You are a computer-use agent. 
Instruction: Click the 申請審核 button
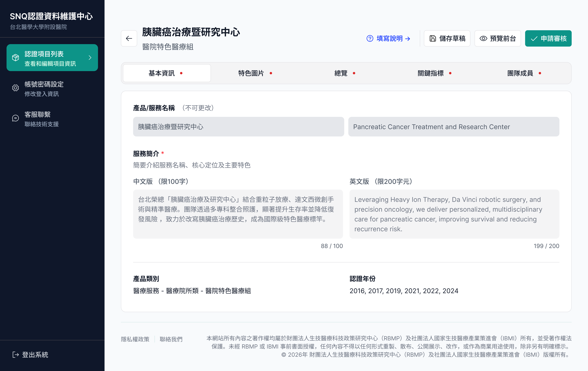point(548,38)
